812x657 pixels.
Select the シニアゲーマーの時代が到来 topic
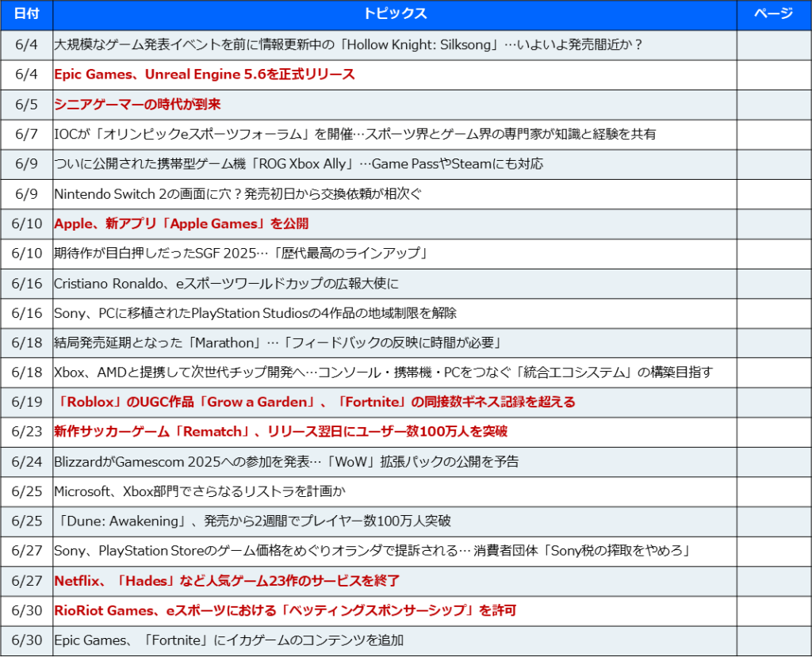[137, 105]
